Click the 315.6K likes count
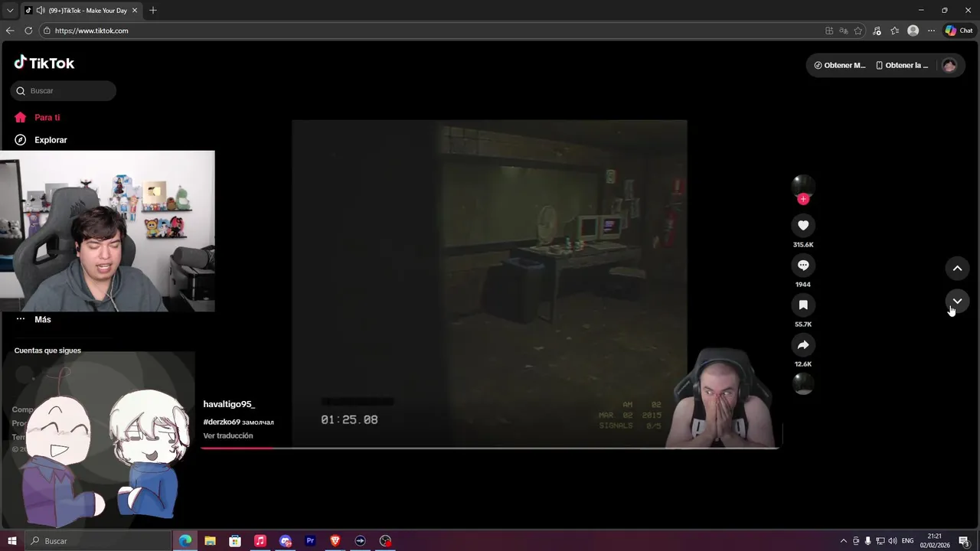 click(x=803, y=245)
